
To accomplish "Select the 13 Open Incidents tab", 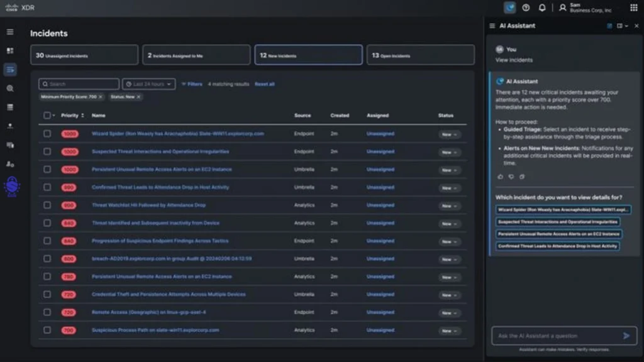I will [421, 55].
